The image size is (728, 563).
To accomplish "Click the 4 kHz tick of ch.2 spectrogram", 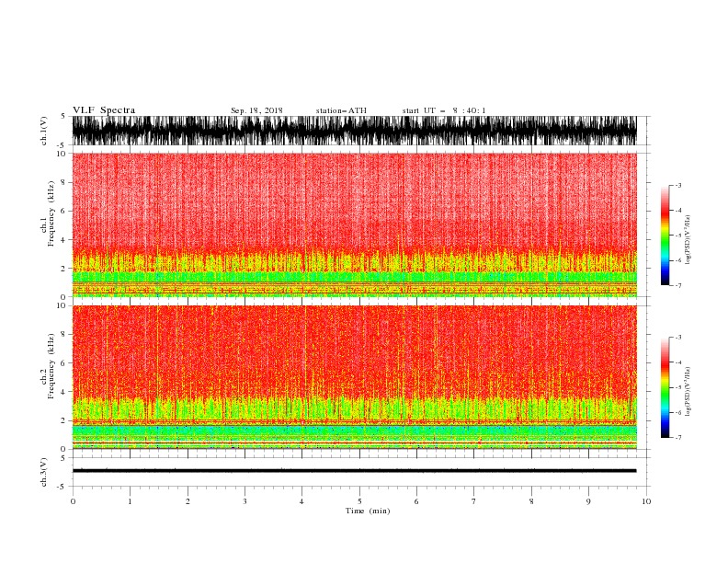I will pos(63,392).
